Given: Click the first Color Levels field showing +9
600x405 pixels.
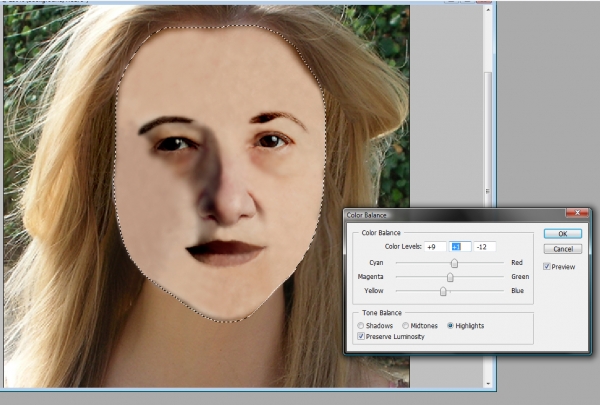Looking at the screenshot, I should tap(435, 247).
